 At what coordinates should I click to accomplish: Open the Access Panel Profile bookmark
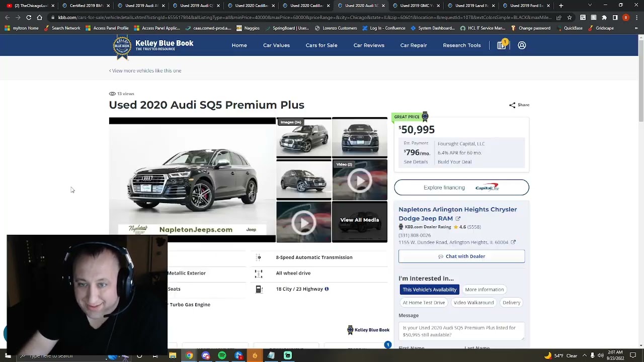tap(107, 28)
